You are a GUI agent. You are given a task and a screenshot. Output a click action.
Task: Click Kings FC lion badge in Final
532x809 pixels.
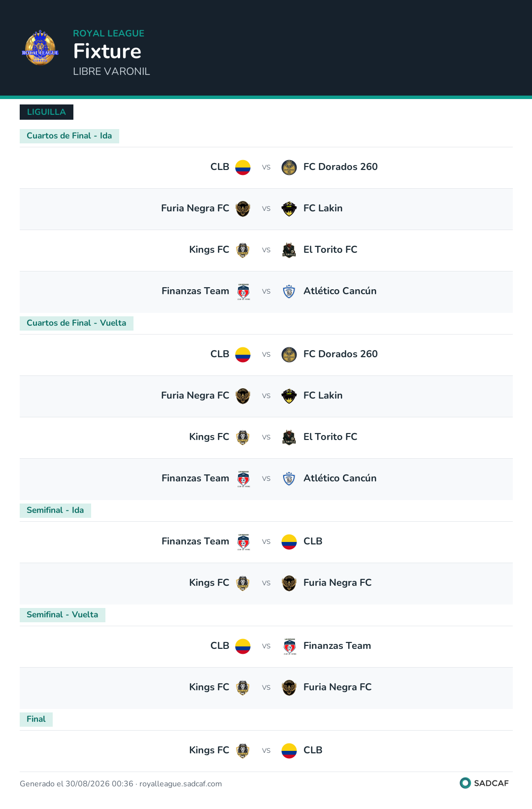coord(243,751)
